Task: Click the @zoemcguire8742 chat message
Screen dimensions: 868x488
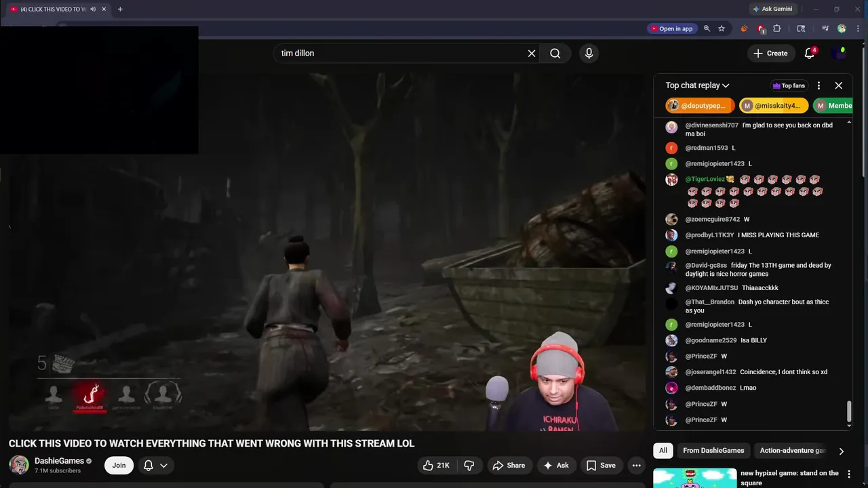Action: [x=751, y=219]
